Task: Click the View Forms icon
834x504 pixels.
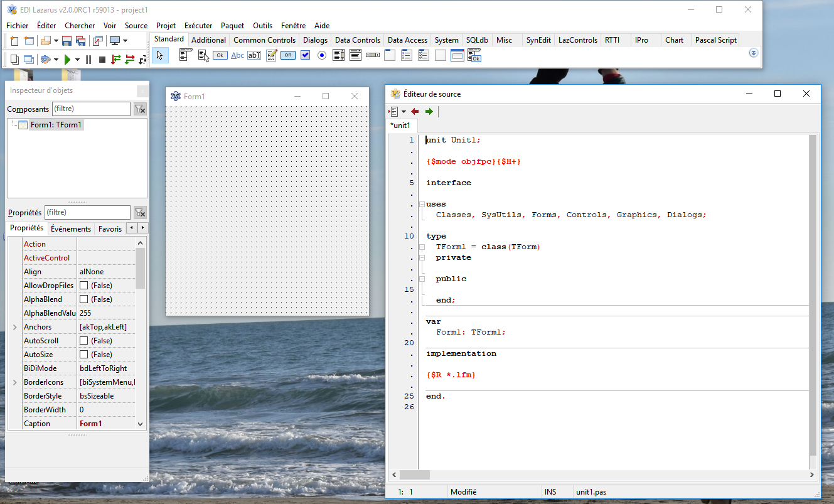Action: click(x=29, y=59)
